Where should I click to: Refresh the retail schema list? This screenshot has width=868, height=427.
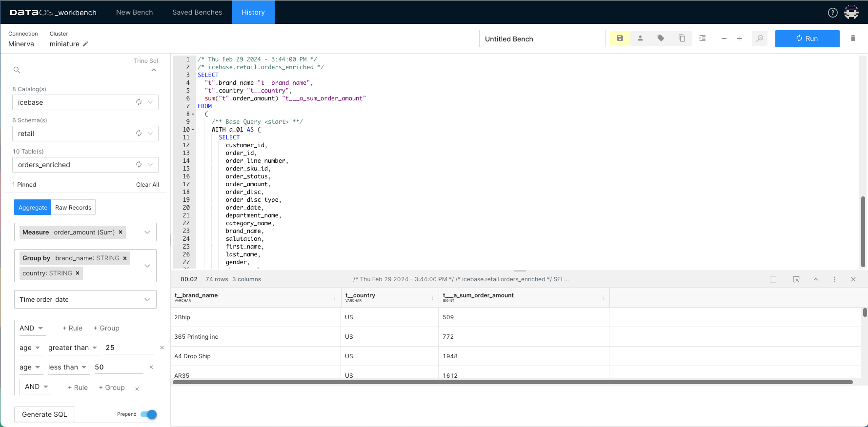coord(139,134)
